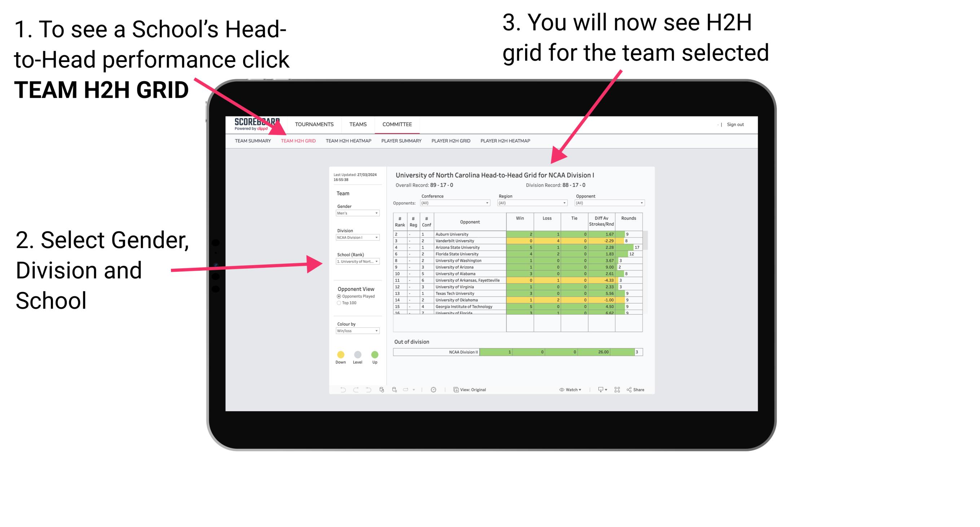Screen dimensions: 980x527
Task: Click the yellow Down colour swatch
Action: pyautogui.click(x=341, y=354)
